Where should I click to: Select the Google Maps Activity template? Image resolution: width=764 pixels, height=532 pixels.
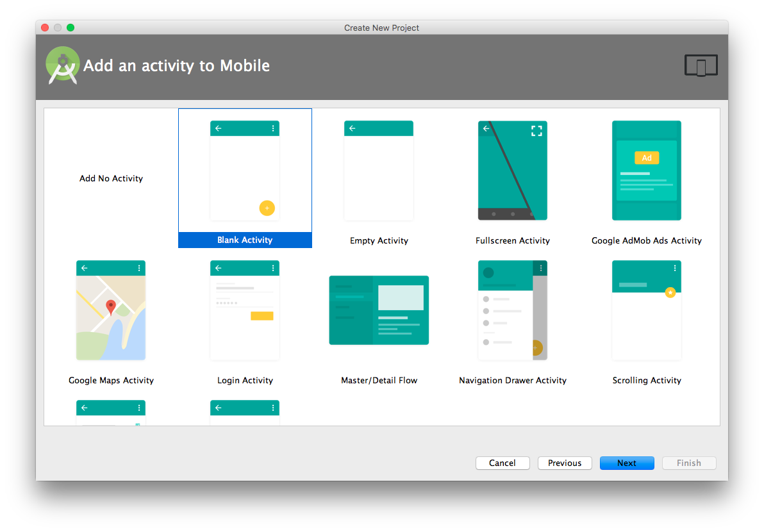110,310
